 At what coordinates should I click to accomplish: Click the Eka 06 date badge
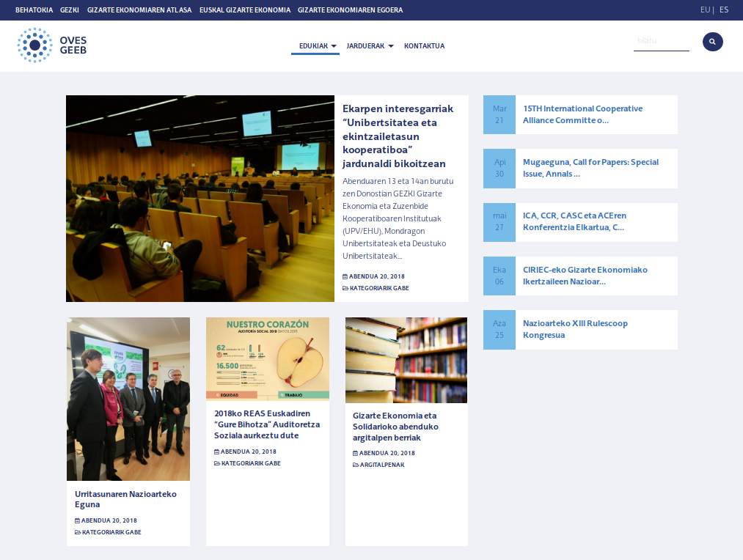pos(499,276)
